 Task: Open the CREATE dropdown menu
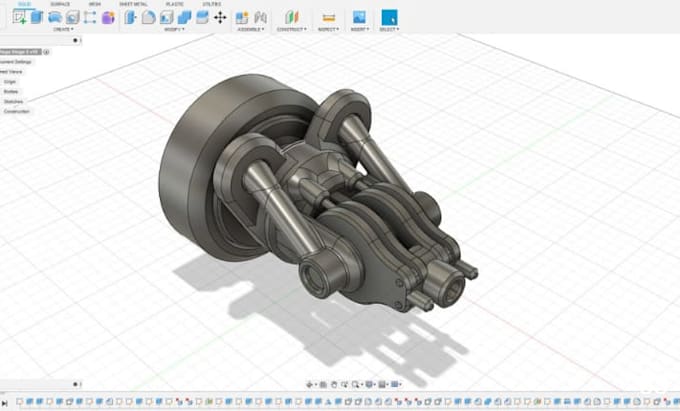[63, 29]
